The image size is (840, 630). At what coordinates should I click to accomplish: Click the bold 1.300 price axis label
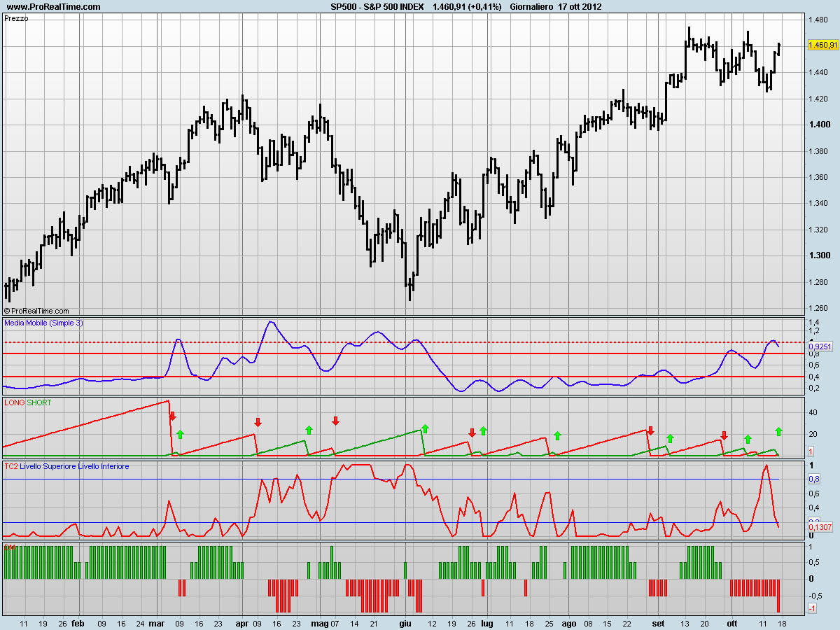click(818, 256)
